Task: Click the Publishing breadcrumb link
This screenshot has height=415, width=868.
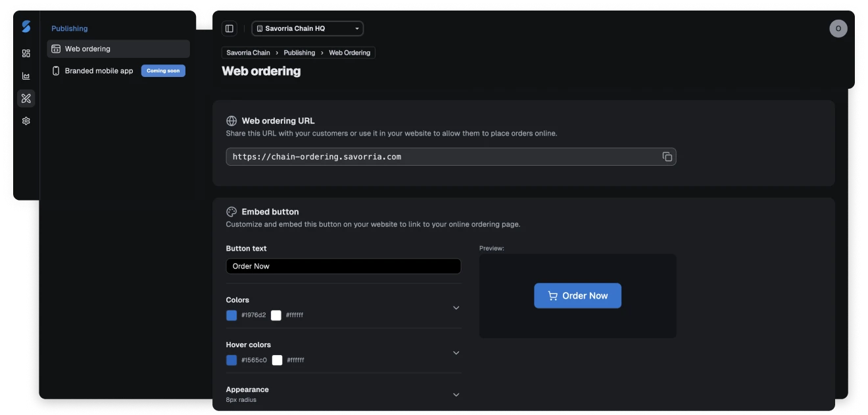Action: pyautogui.click(x=299, y=52)
